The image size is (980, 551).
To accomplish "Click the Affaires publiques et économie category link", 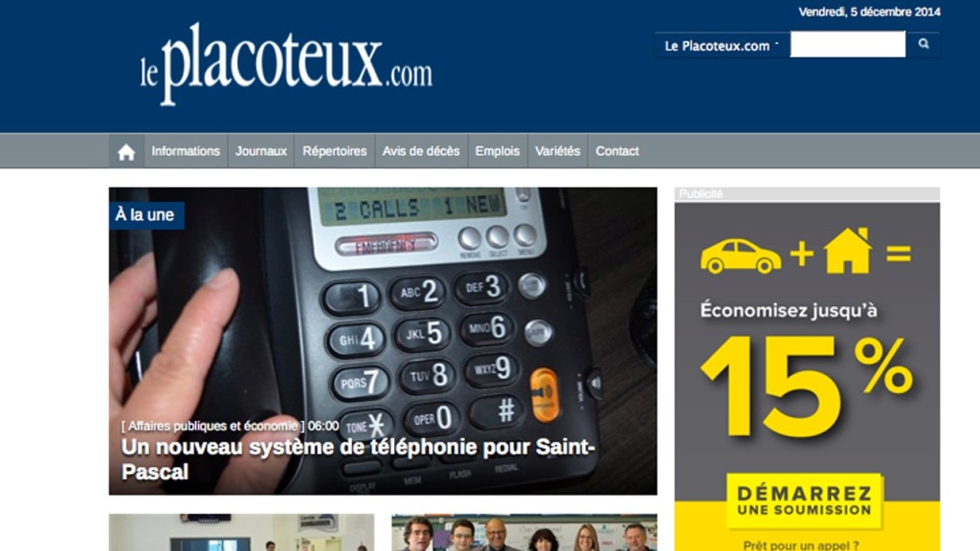I will pos(212,426).
